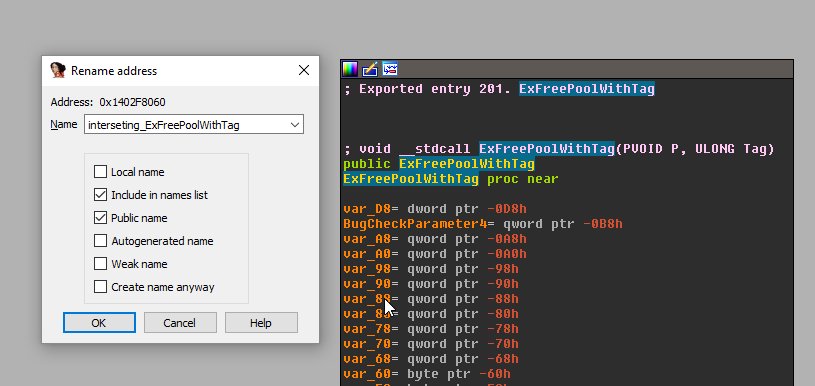Screen dimensions: 815x386
Task: Open the Help button in dialog
Action: [x=261, y=323]
